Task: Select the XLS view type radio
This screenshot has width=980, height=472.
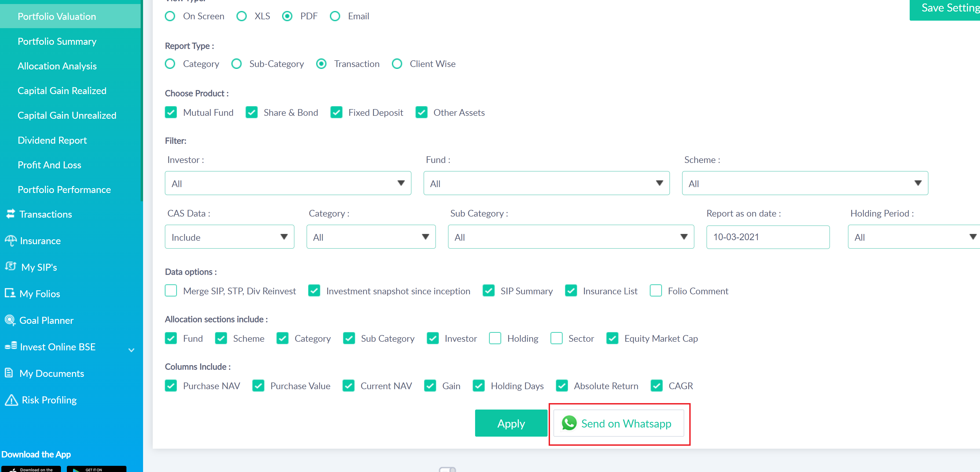Action: pyautogui.click(x=242, y=16)
